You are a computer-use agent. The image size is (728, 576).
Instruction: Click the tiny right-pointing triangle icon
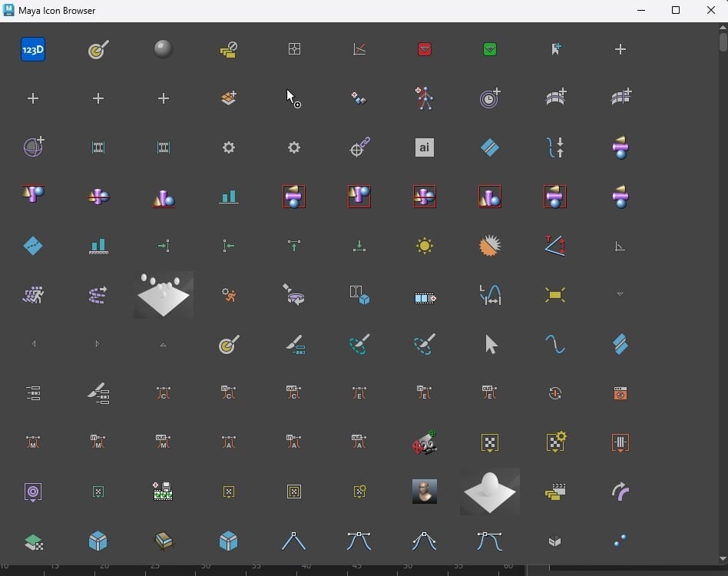pos(98,343)
